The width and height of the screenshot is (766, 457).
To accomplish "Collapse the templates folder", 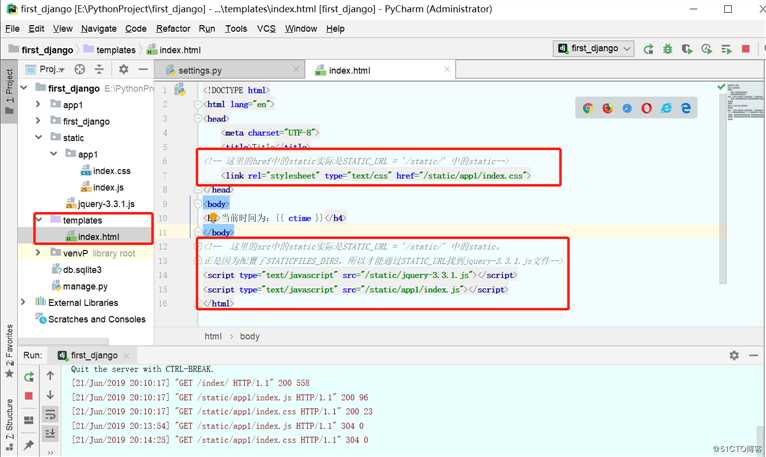I will pos(39,220).
